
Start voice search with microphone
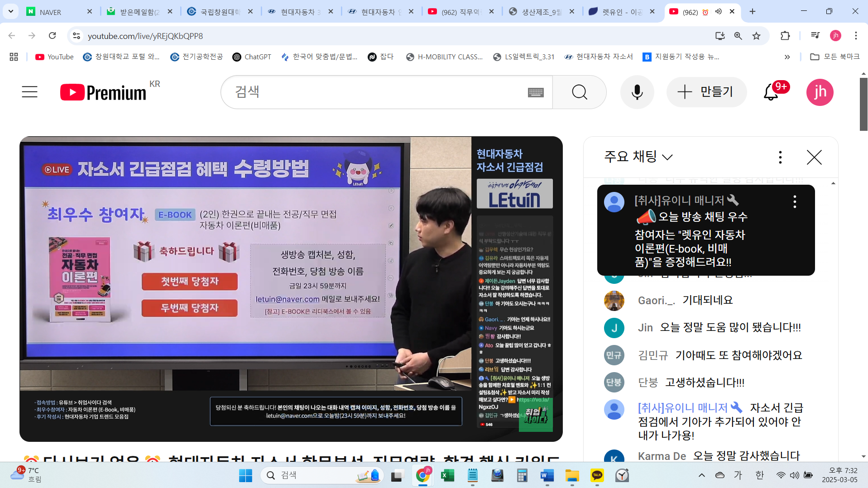[x=637, y=92]
